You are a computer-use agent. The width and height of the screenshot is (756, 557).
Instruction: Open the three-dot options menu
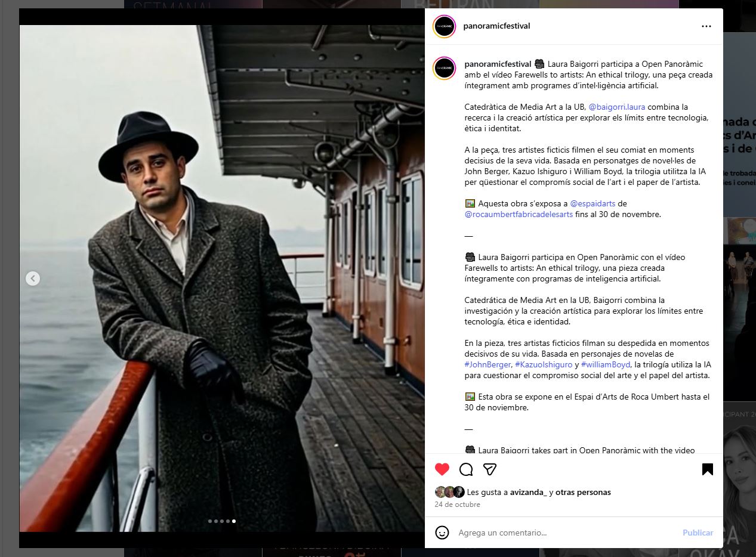[x=706, y=26]
